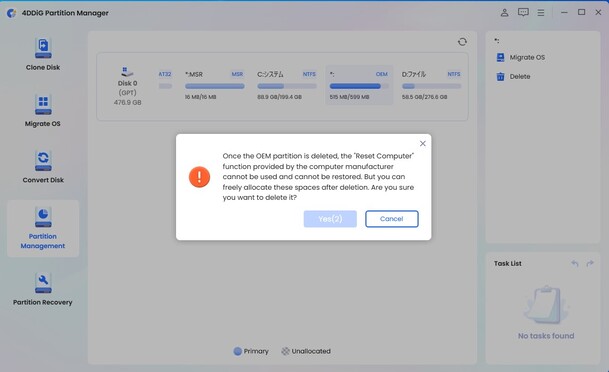The height and width of the screenshot is (372, 609).
Task: Click the Primary legend marker
Action: [237, 351]
